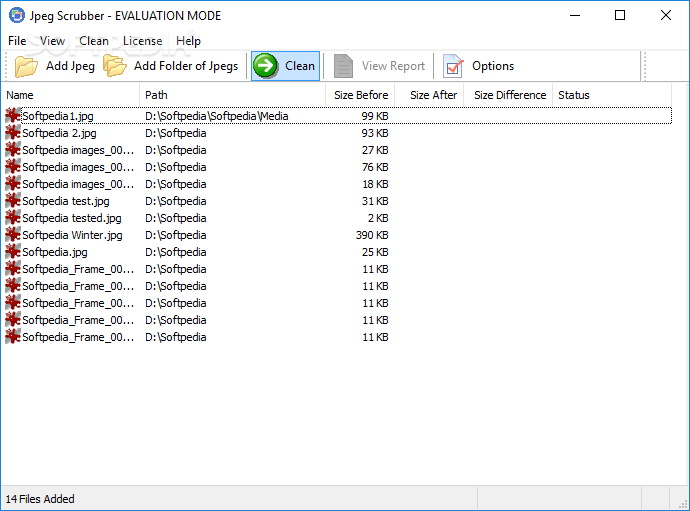Click the Add Jpeg folder icon
The width and height of the screenshot is (690, 511).
pos(26,66)
